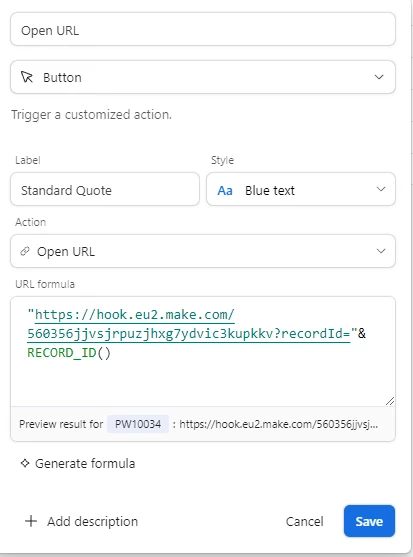The width and height of the screenshot is (413, 557).
Task: Click RECORD_ID() in the URL formula
Action: tap(69, 353)
